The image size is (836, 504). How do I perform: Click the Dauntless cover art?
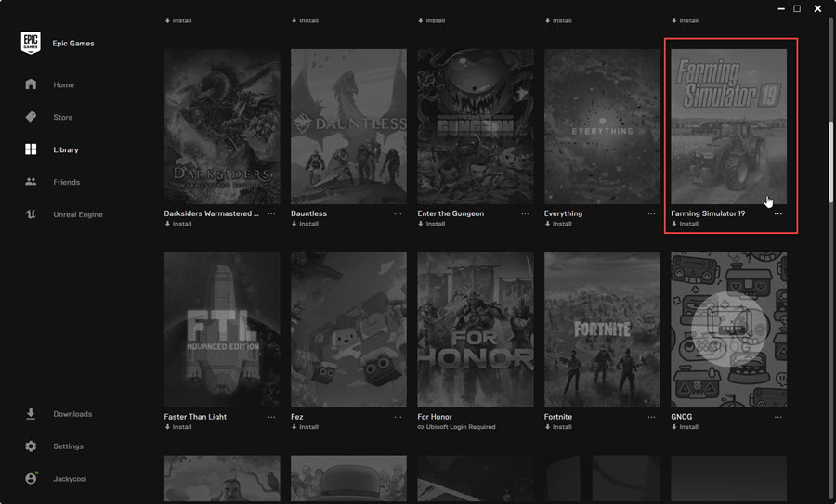[x=348, y=126]
